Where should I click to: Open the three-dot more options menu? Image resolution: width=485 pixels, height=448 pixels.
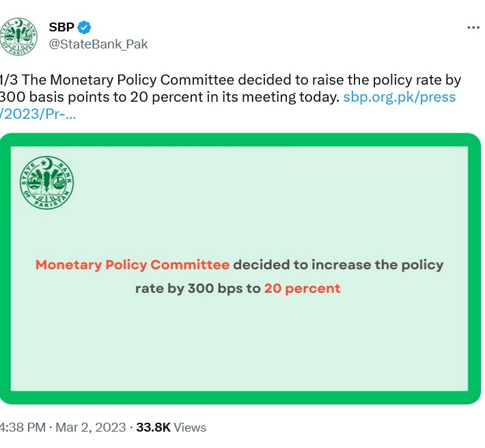pyautogui.click(x=473, y=28)
